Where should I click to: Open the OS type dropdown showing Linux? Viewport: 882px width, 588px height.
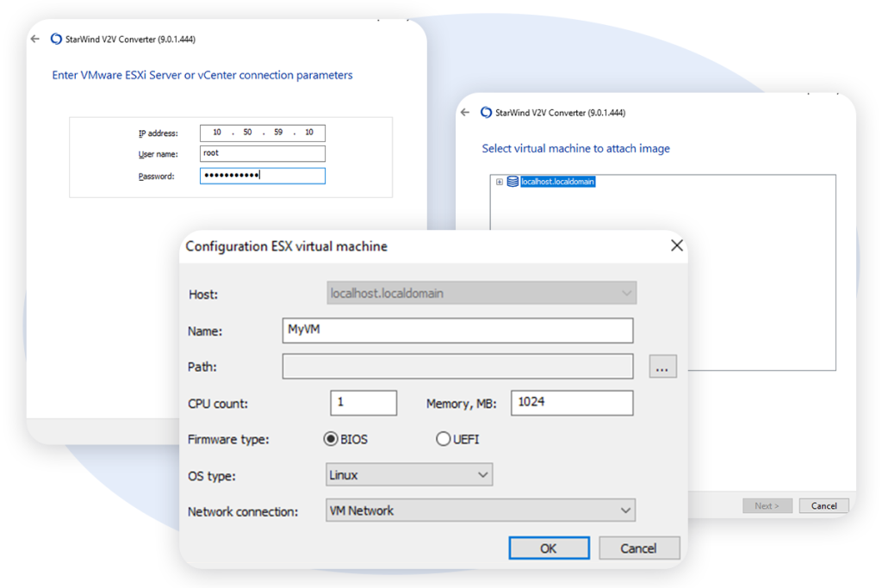click(409, 474)
